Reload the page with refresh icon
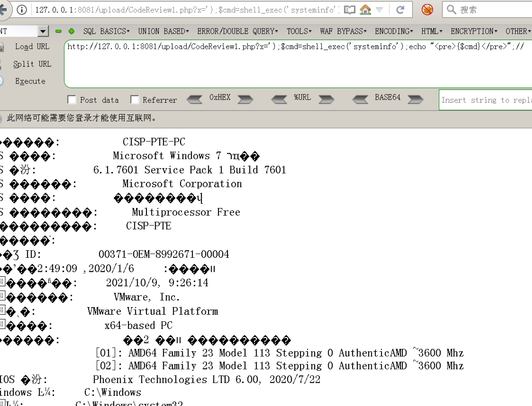532x406 pixels. click(400, 10)
